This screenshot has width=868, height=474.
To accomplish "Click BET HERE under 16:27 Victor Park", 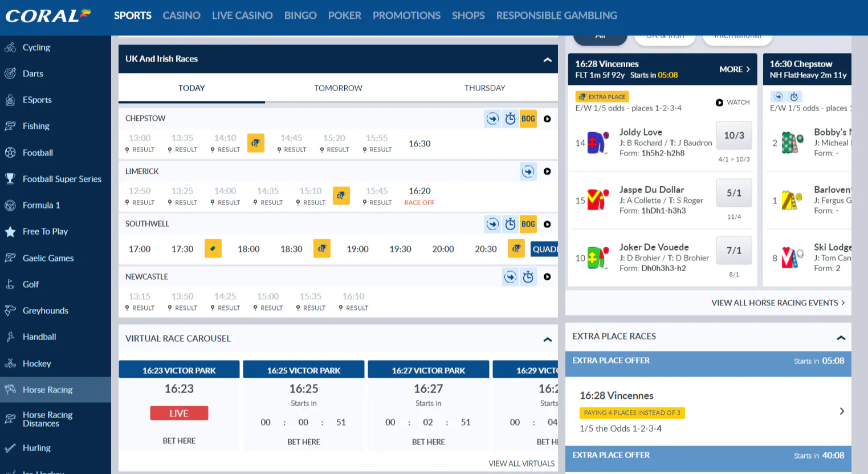I will pos(429,442).
